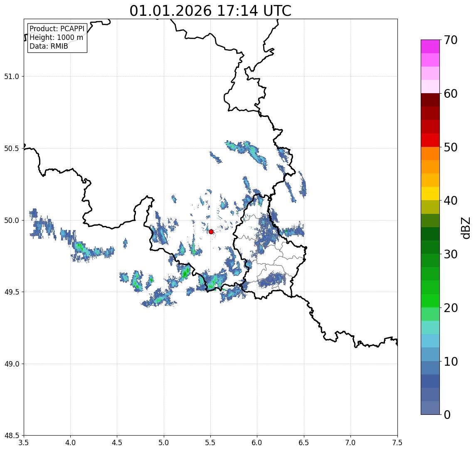This screenshot has height=451, width=476.
Task: Click the magenta swatch at colorbar top
Action: coord(430,47)
